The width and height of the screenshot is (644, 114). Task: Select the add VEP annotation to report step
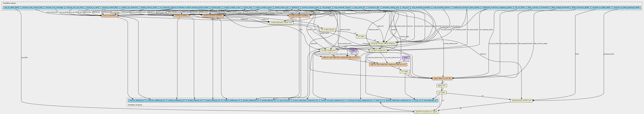426,112
